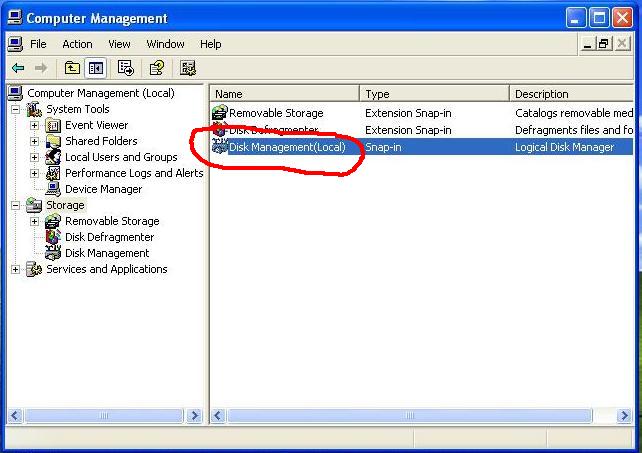The height and width of the screenshot is (453, 642).
Task: Select Event Viewer label in tree
Action: [97, 125]
